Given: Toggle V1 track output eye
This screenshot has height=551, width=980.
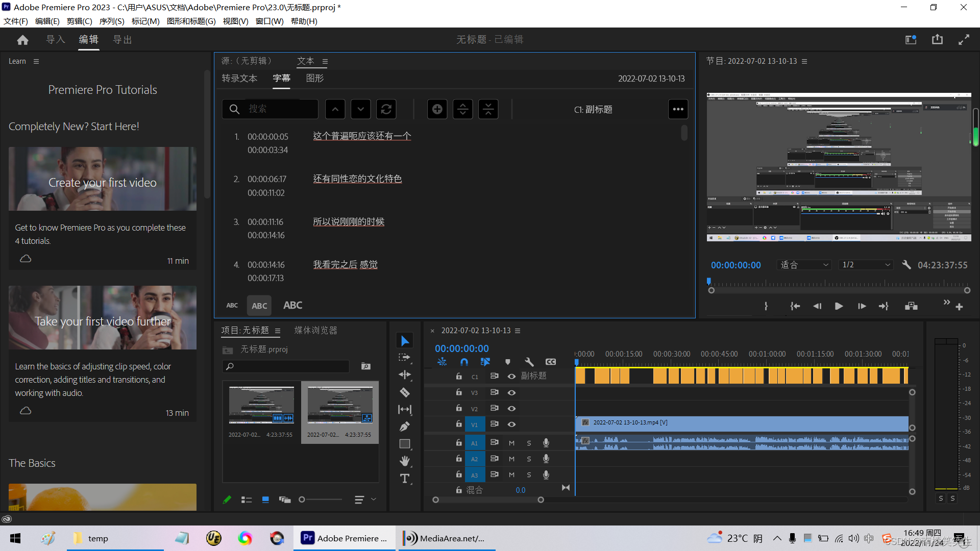Looking at the screenshot, I should click(x=511, y=424).
